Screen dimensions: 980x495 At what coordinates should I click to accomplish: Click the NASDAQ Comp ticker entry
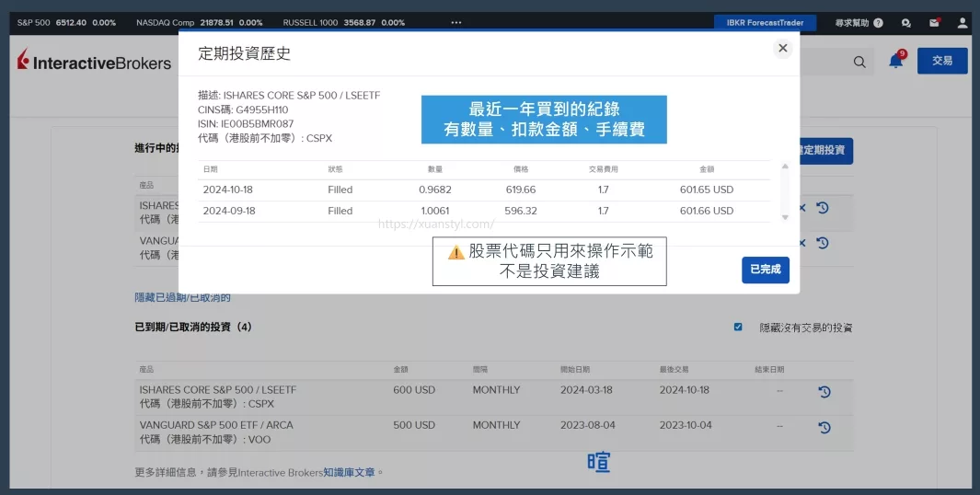[200, 22]
